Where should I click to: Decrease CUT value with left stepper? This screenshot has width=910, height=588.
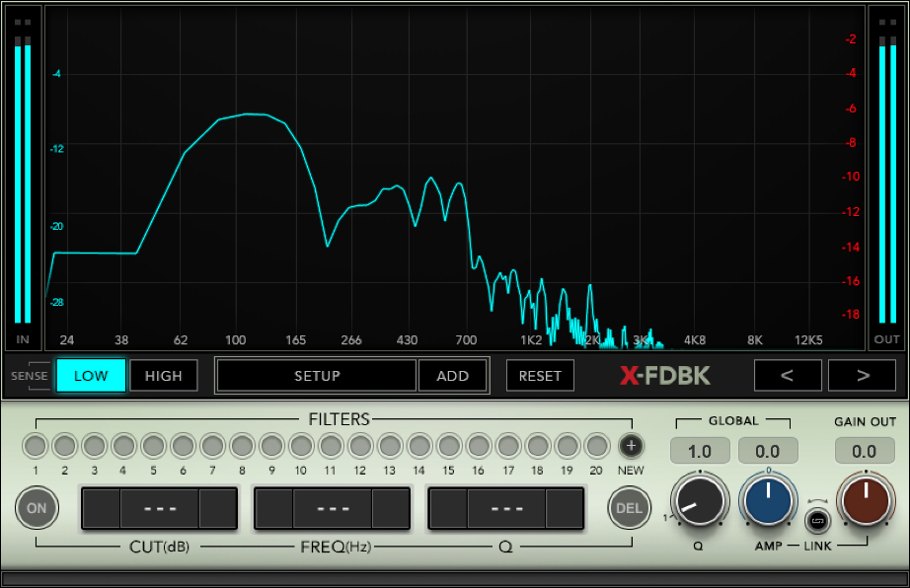pos(100,509)
